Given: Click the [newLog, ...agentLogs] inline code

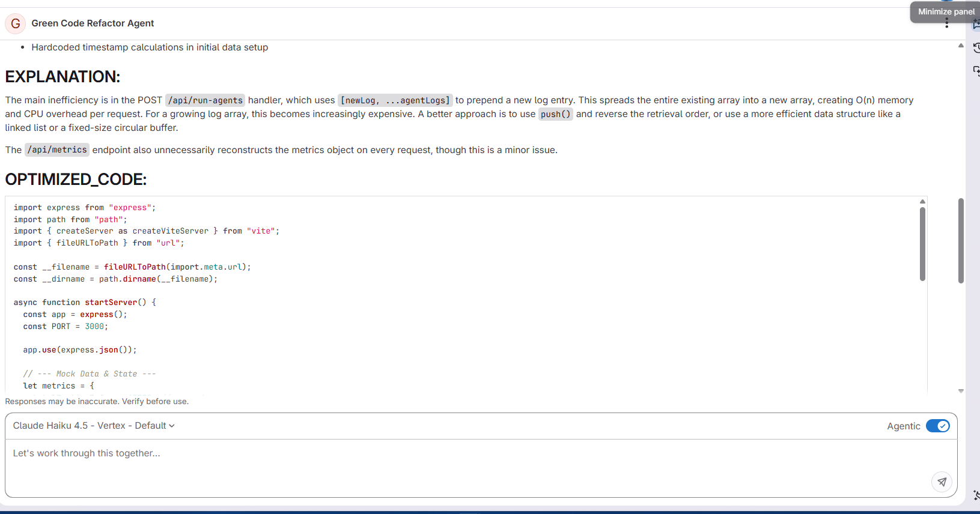Looking at the screenshot, I should click(395, 100).
